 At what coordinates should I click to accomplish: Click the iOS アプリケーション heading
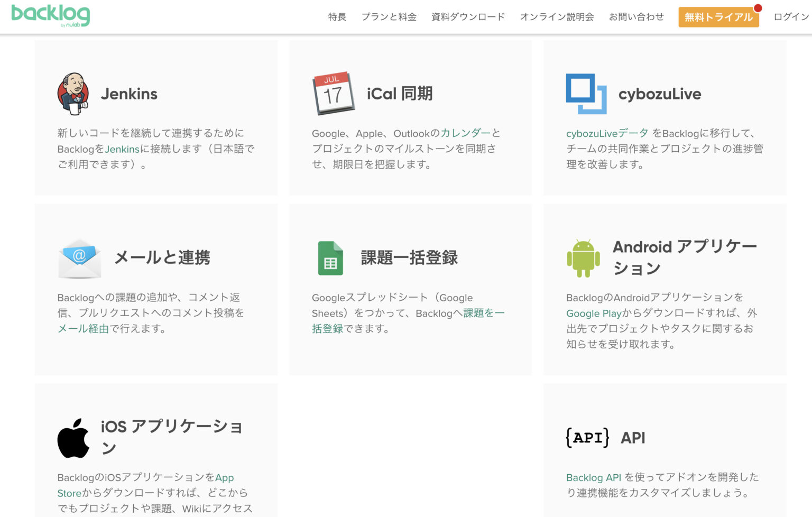tap(172, 437)
